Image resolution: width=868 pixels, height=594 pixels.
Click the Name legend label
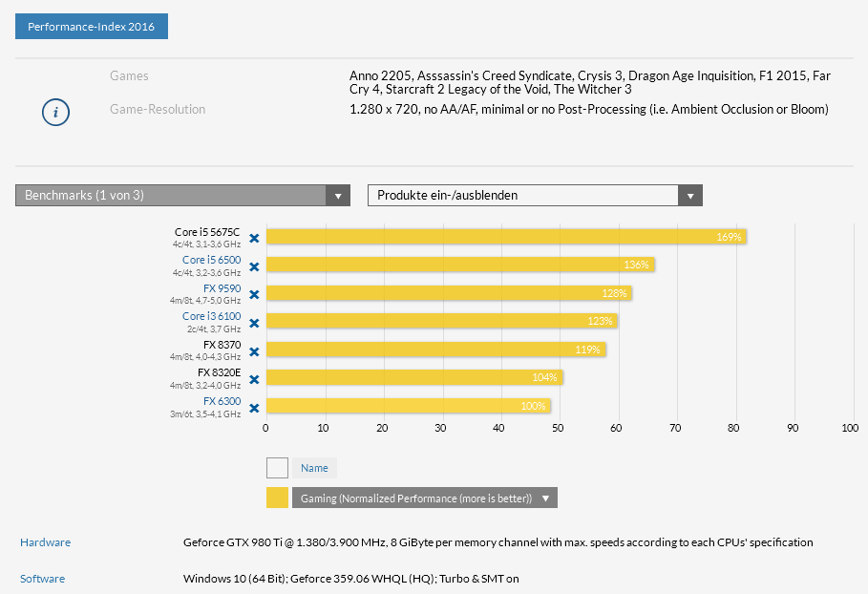(314, 468)
